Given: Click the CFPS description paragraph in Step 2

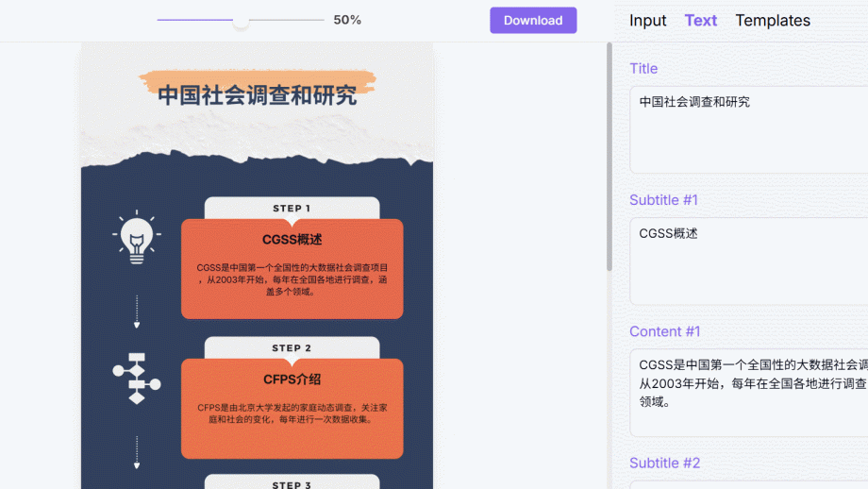Looking at the screenshot, I should [x=292, y=413].
